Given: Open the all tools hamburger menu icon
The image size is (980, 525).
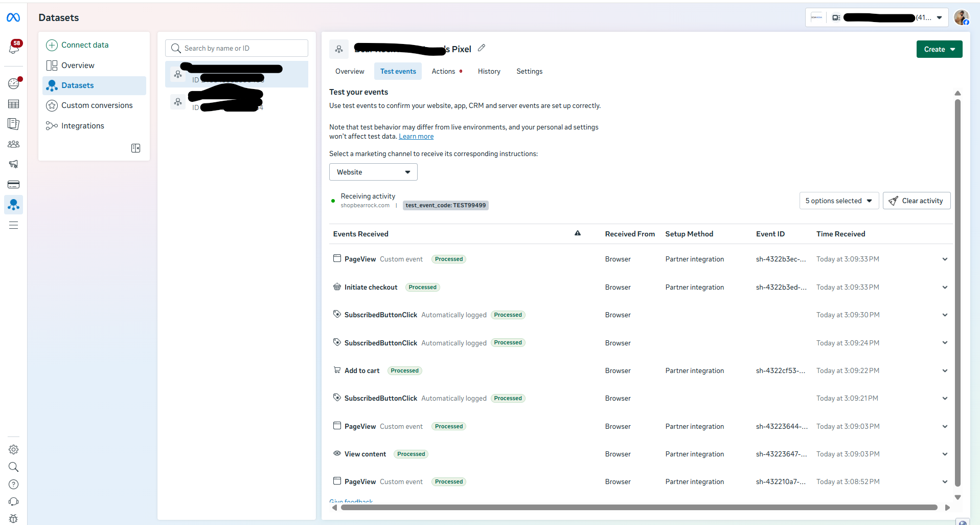Looking at the screenshot, I should [14, 225].
